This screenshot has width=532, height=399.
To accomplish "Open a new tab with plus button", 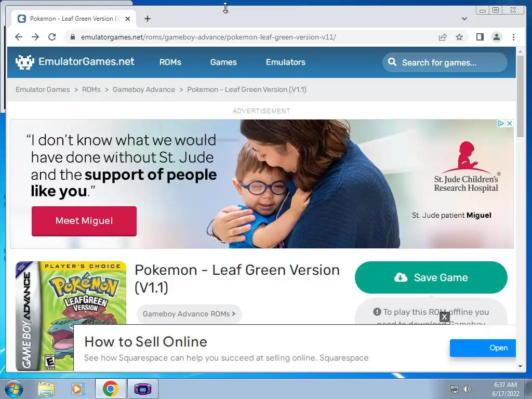I will [147, 19].
